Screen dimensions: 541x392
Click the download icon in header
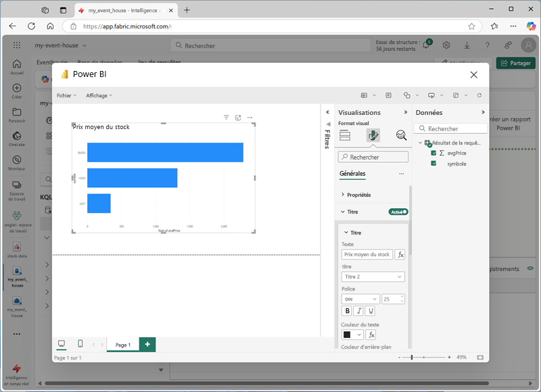[x=467, y=45]
